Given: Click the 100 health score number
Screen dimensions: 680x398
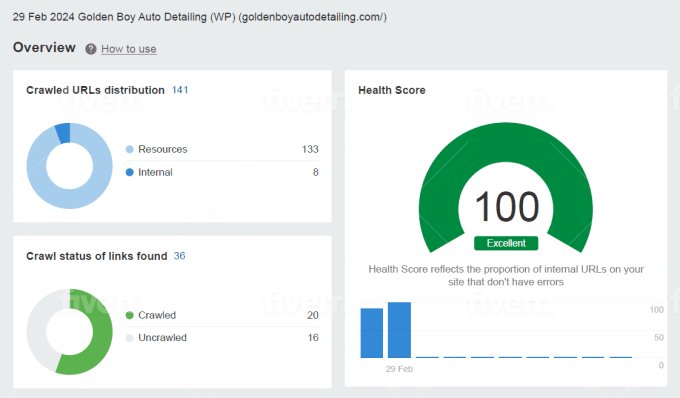Looking at the screenshot, I should (x=507, y=206).
